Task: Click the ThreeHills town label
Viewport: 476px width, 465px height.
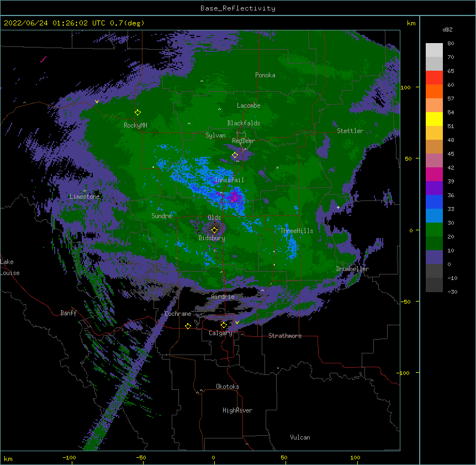Action: tap(297, 231)
